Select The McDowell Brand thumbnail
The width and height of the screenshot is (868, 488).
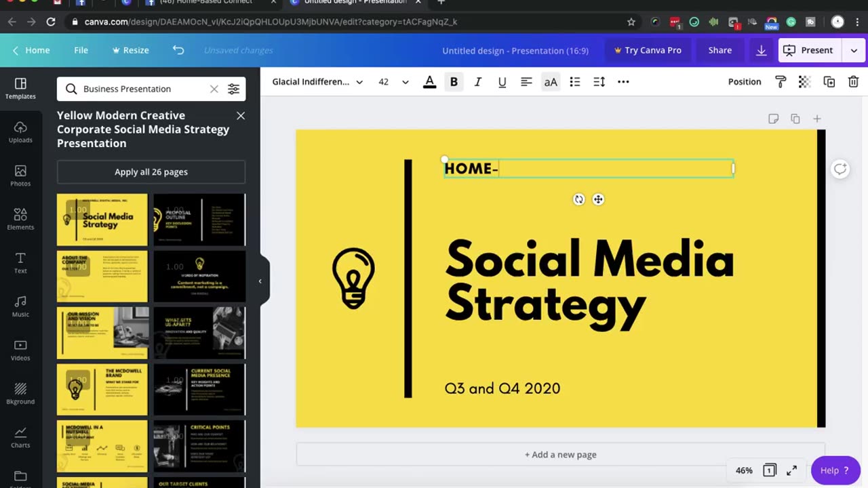tap(102, 389)
